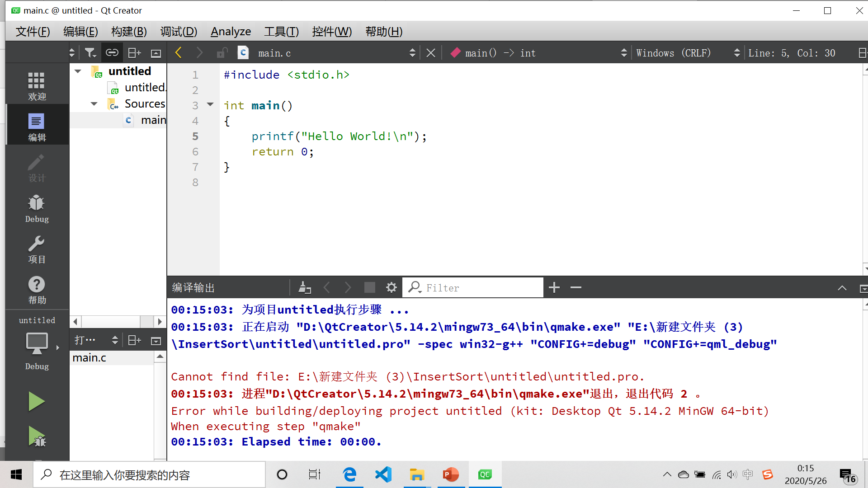Collapse the untitled project tree node
Image resolution: width=868 pixels, height=488 pixels.
tap(78, 71)
